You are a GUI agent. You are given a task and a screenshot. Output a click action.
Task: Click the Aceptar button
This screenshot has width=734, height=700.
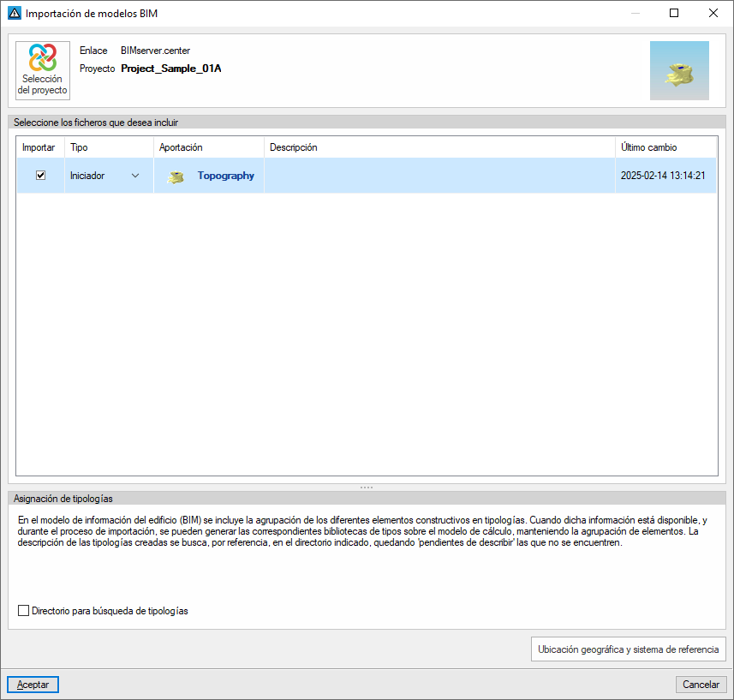(33, 685)
